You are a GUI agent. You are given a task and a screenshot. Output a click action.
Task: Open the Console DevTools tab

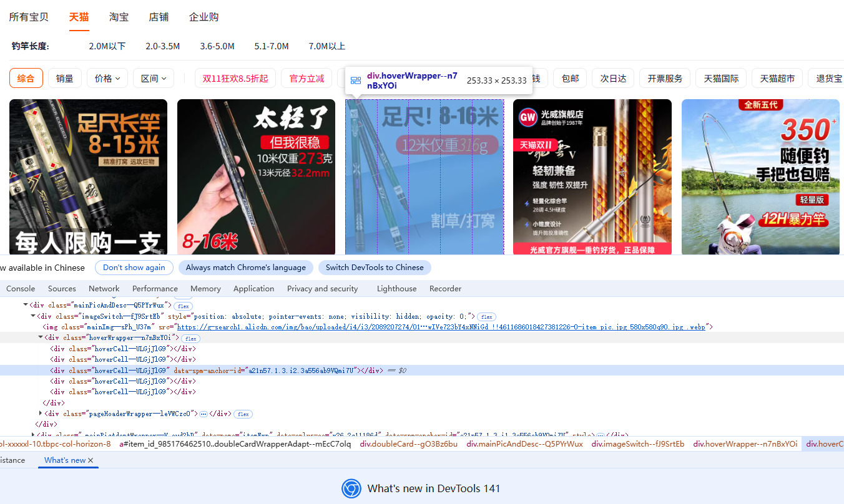21,288
